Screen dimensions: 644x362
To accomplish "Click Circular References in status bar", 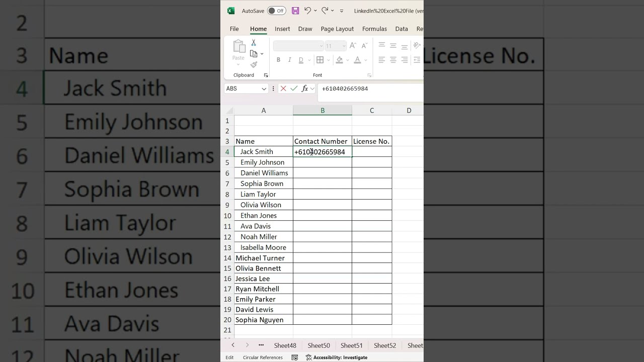I will tap(263, 357).
